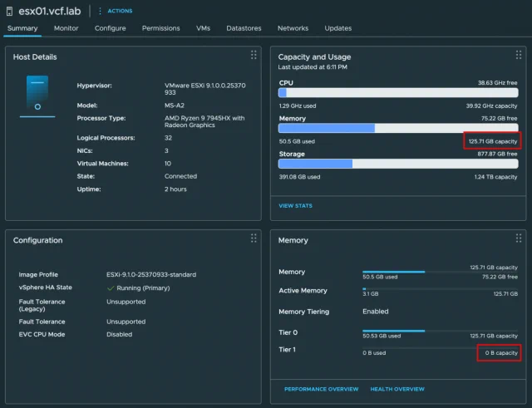Open the Permissions tab
This screenshot has height=408, width=532.
(160, 28)
